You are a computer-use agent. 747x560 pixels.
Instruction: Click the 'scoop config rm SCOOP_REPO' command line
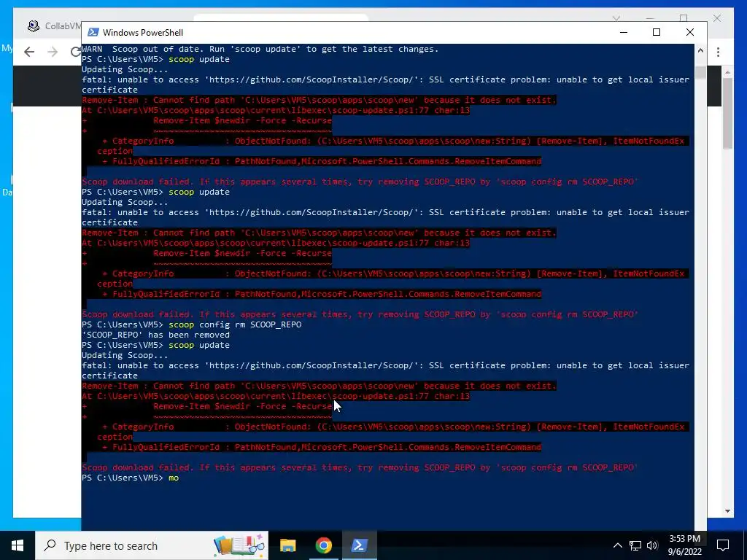click(192, 324)
